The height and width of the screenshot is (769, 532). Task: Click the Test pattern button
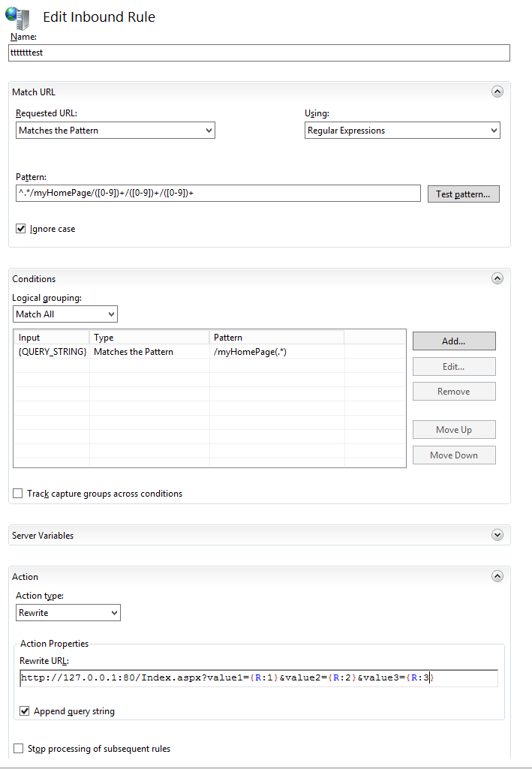[462, 194]
